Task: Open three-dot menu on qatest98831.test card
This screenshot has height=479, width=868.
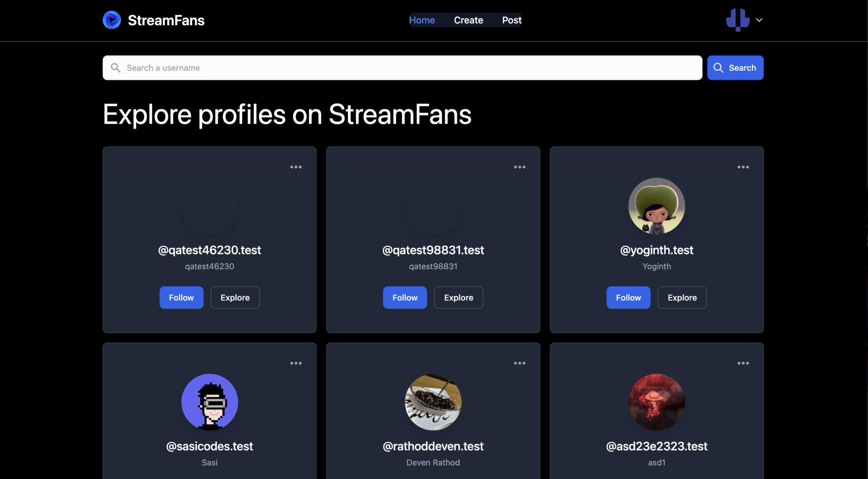Action: [x=519, y=167]
